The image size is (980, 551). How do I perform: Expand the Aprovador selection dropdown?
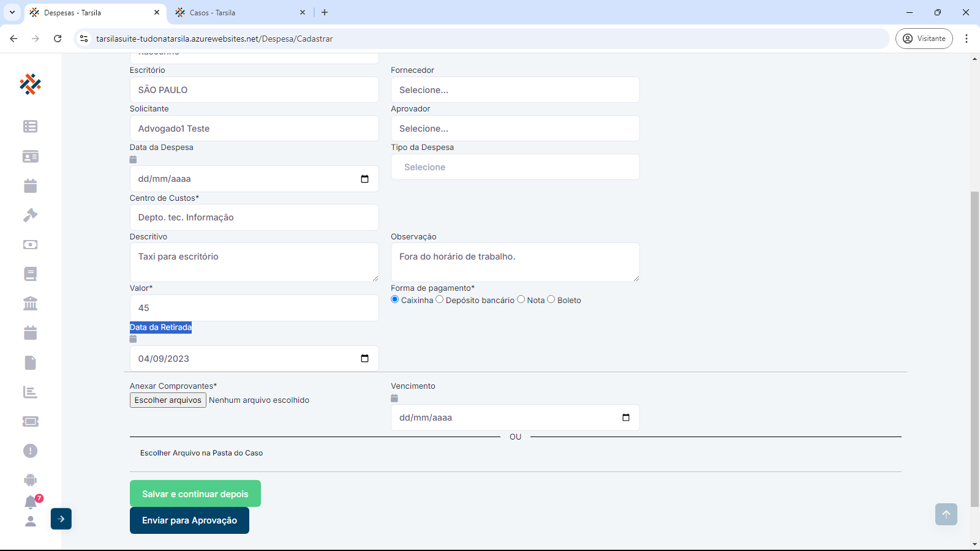(x=515, y=129)
